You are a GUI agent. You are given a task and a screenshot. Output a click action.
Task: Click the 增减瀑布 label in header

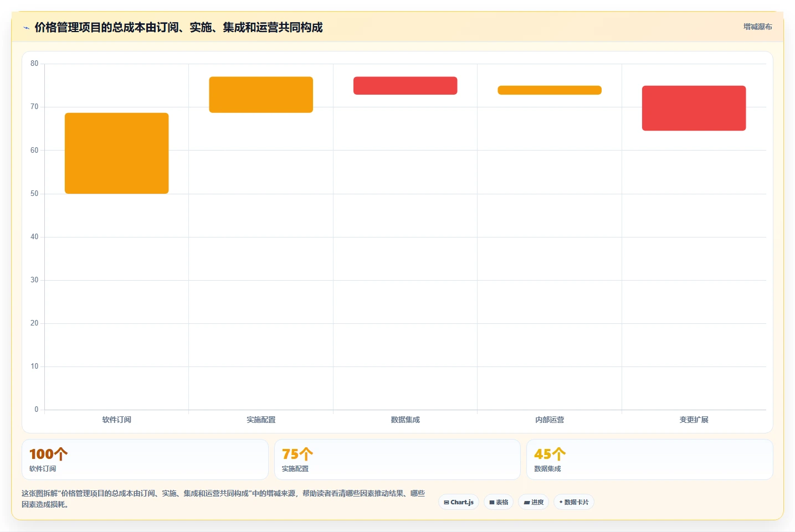click(757, 27)
